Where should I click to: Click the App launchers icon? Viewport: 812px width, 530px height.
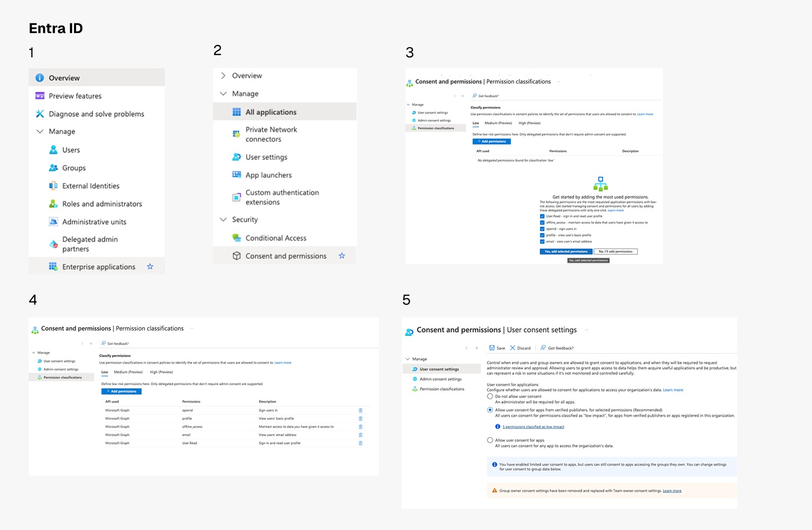(x=236, y=175)
